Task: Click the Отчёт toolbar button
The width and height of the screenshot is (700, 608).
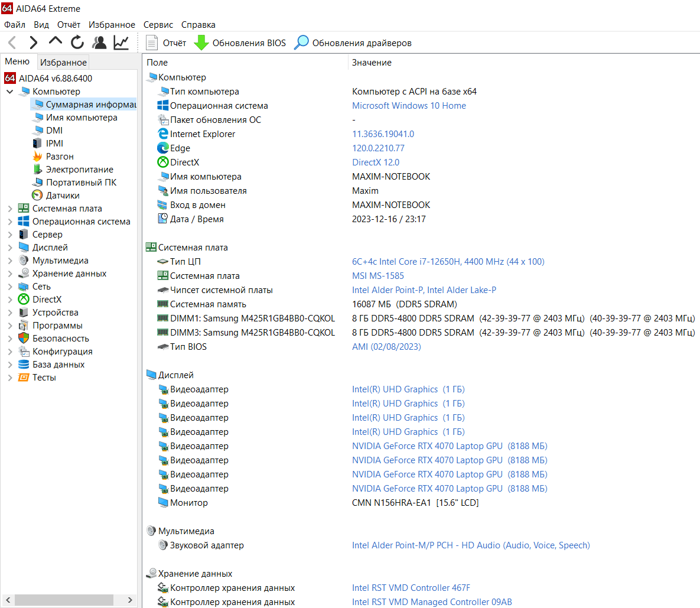Action: click(x=165, y=43)
